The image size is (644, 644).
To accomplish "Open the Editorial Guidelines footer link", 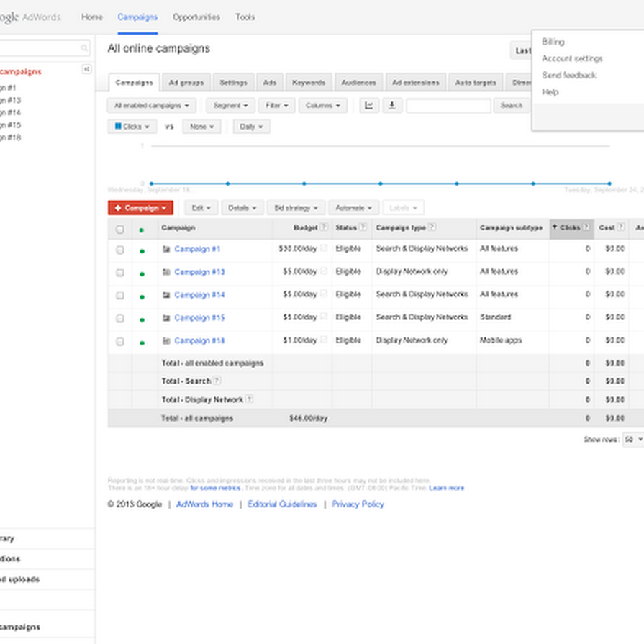I will [282, 504].
